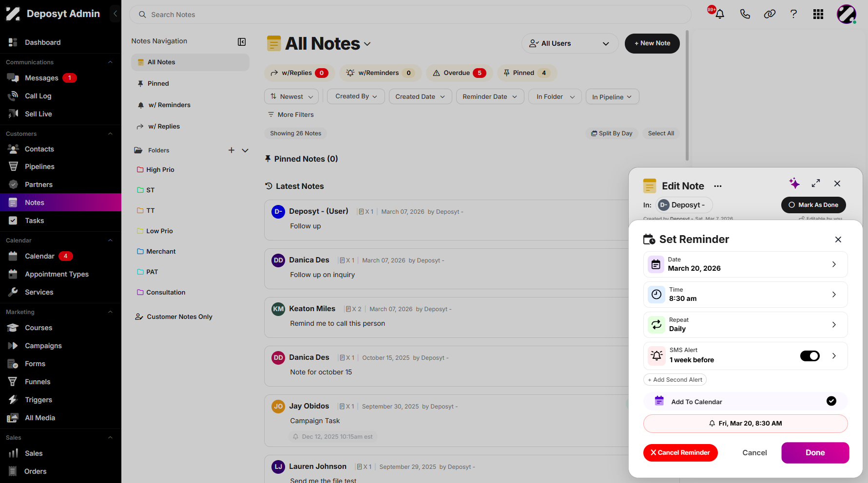The image size is (868, 483).
Task: Open the Reminder Date filter dropdown
Action: pyautogui.click(x=490, y=96)
